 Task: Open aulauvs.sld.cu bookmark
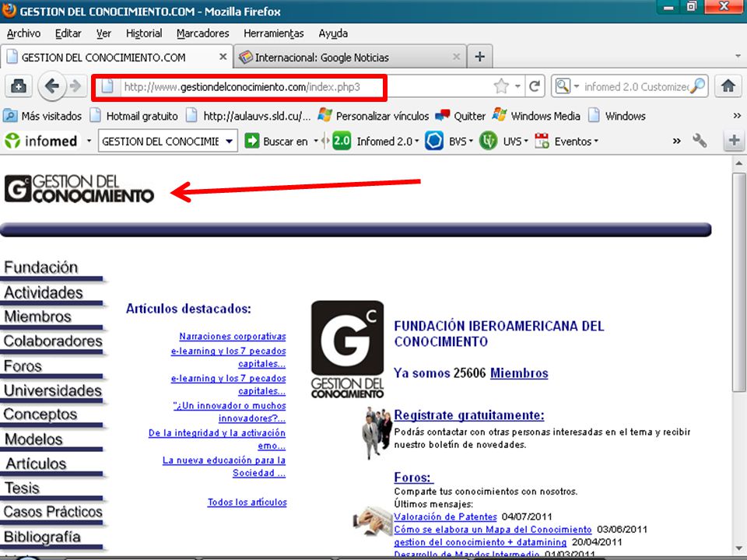(x=248, y=116)
